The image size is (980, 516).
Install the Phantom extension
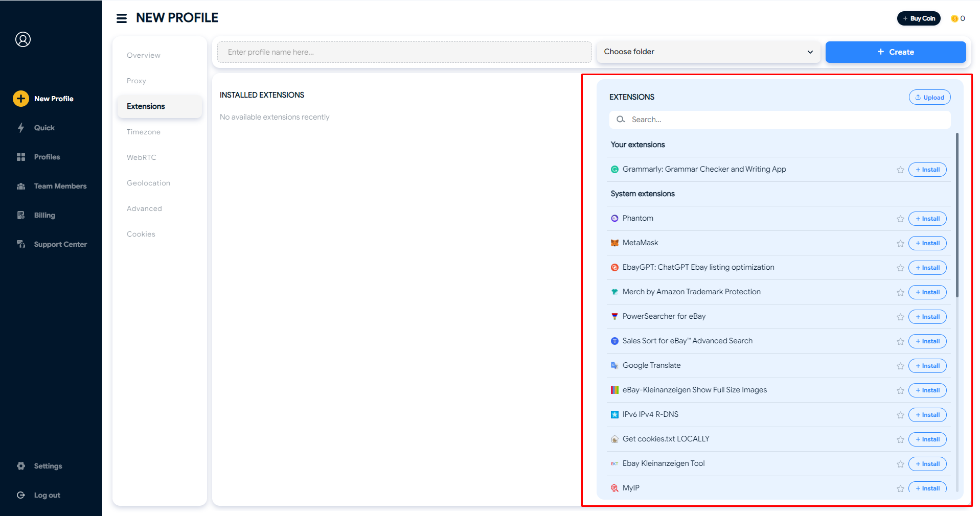pos(927,219)
